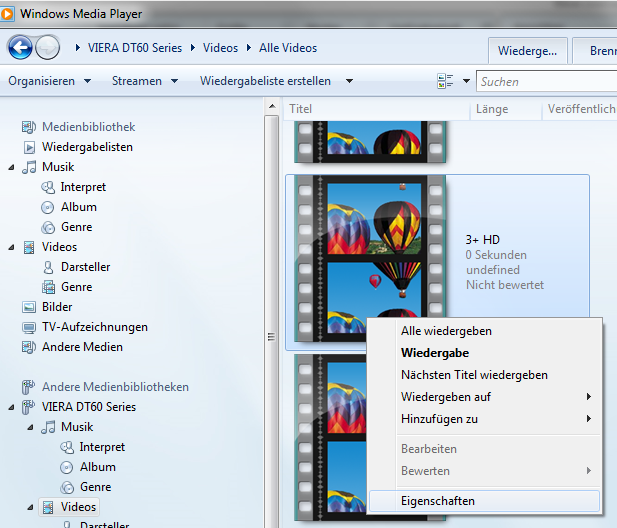Open the Streamen dropdown menu
This screenshot has width=617, height=528.
coord(144,81)
